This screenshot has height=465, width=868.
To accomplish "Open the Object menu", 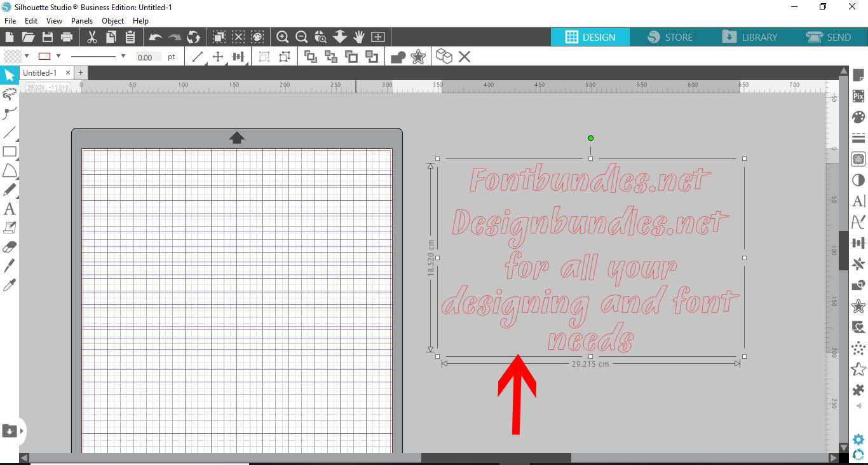I will 113,21.
